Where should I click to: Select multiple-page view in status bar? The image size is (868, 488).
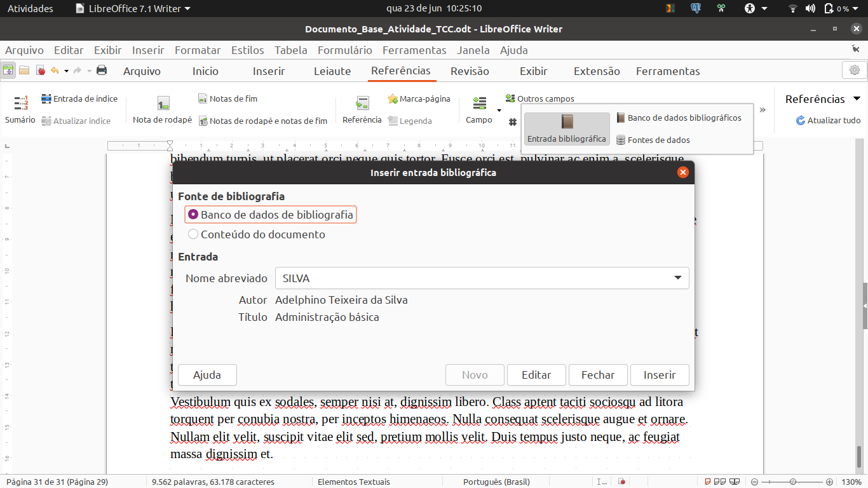tap(721, 482)
